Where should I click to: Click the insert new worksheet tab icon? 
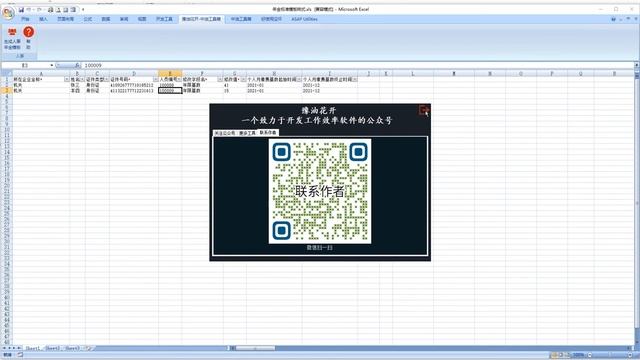click(x=89, y=348)
